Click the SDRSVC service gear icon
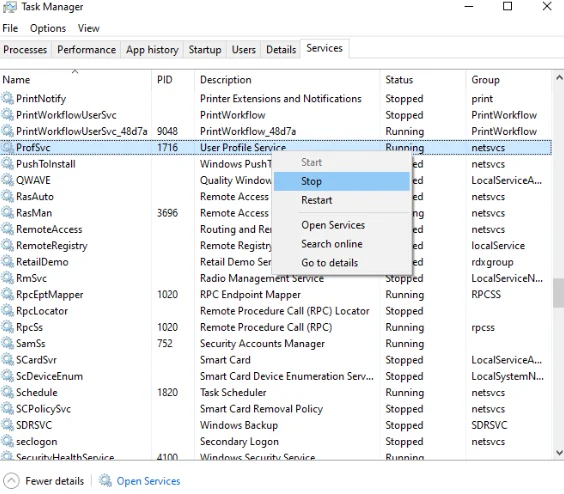The height and width of the screenshot is (494, 564). click(x=8, y=425)
